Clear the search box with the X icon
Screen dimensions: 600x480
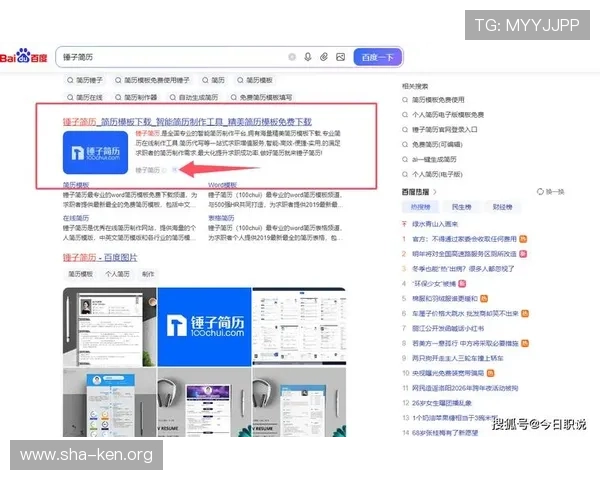click(292, 57)
